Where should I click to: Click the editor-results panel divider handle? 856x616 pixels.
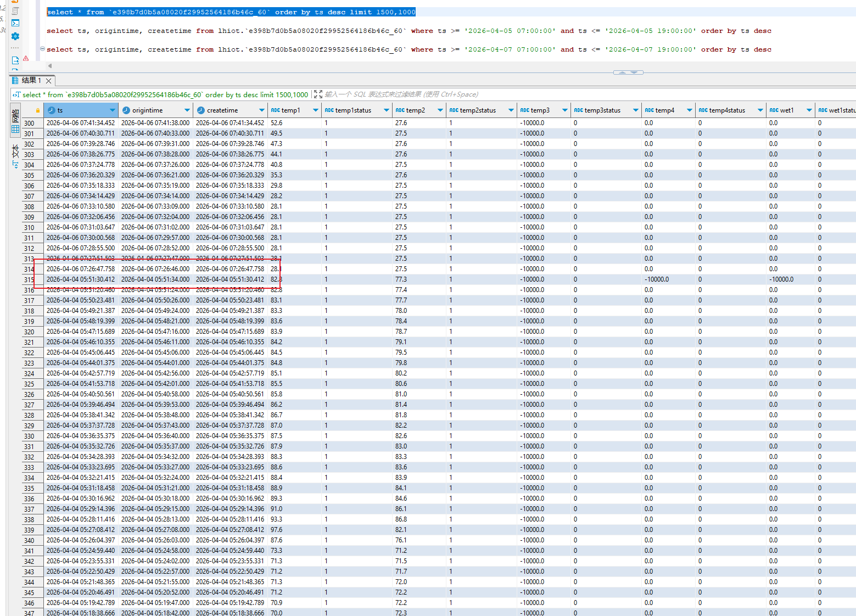pyautogui.click(x=628, y=72)
